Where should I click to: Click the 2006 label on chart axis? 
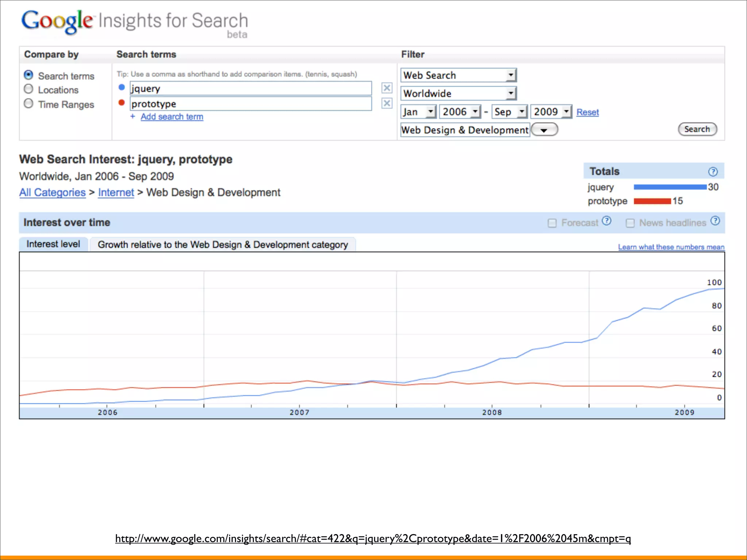pyautogui.click(x=108, y=412)
